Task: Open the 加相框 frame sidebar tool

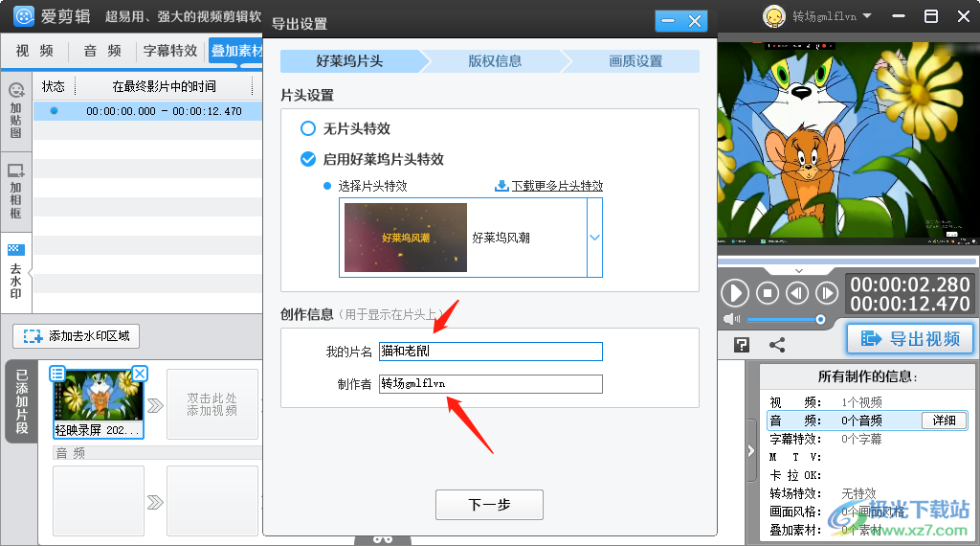Action: point(15,192)
